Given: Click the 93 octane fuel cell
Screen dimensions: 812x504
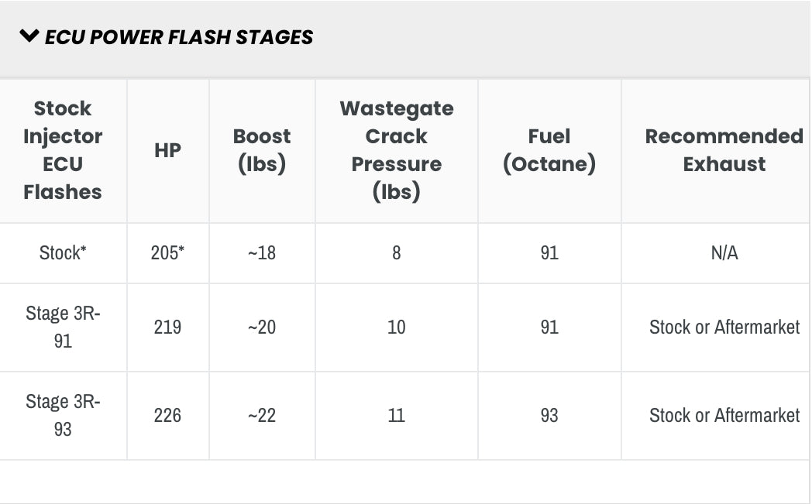Looking at the screenshot, I should (549, 415).
